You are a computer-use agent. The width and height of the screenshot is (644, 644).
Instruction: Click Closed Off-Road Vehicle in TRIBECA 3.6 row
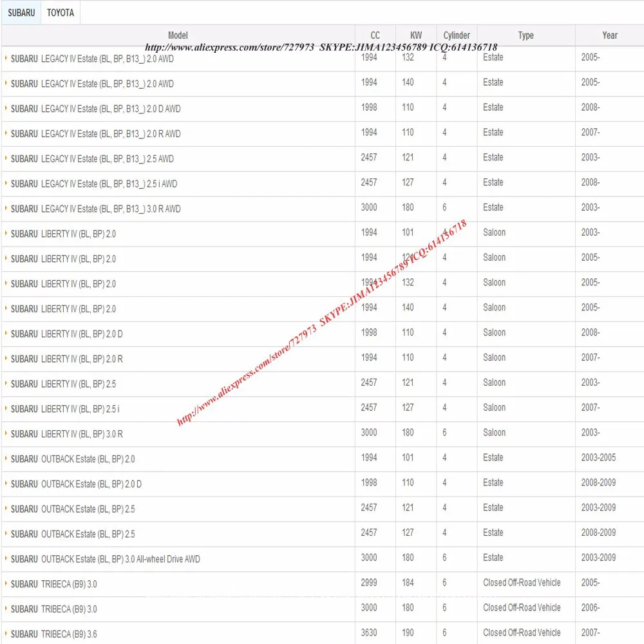[522, 633]
